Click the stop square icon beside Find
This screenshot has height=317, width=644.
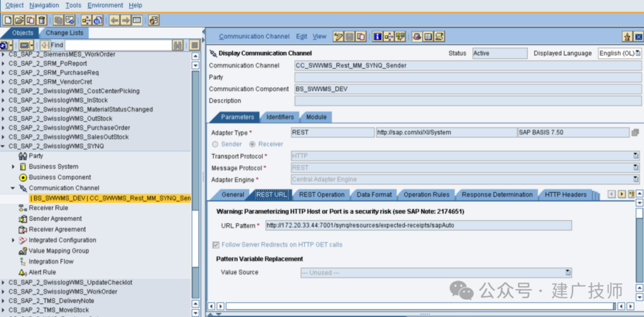point(194,45)
